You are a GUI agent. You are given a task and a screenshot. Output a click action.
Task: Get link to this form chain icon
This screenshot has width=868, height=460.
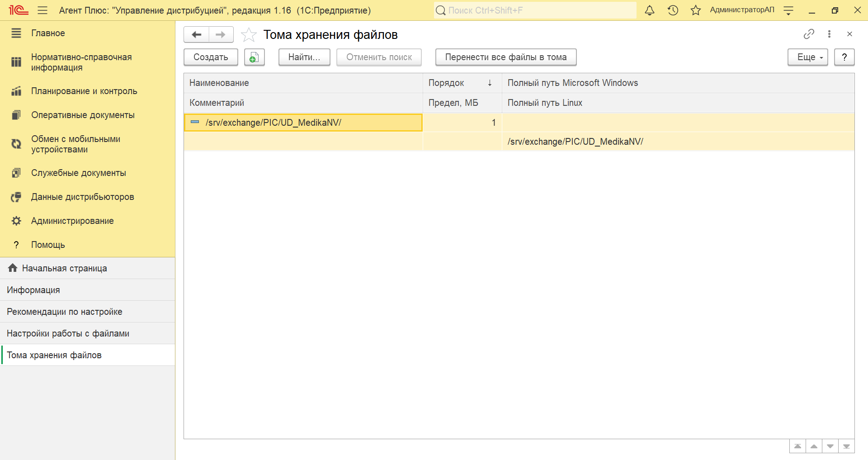pos(809,34)
